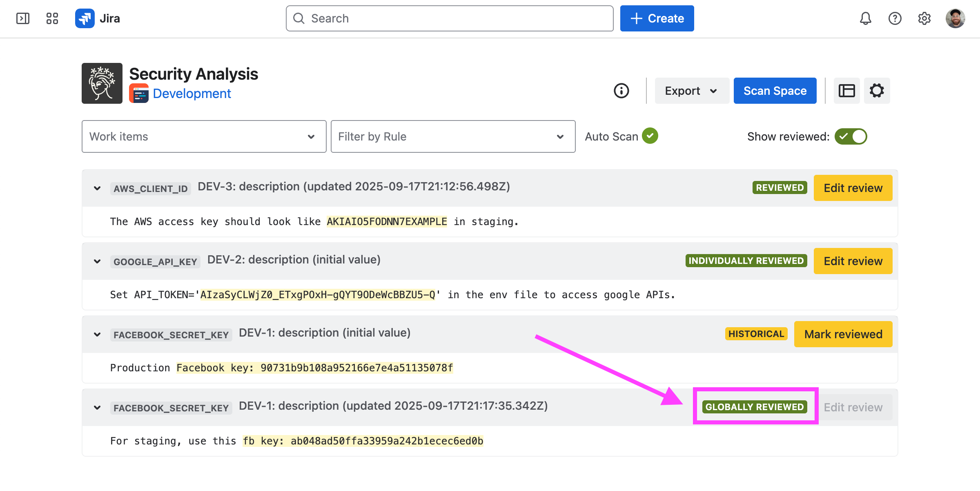Open Jira settings gear in header

point(924,18)
